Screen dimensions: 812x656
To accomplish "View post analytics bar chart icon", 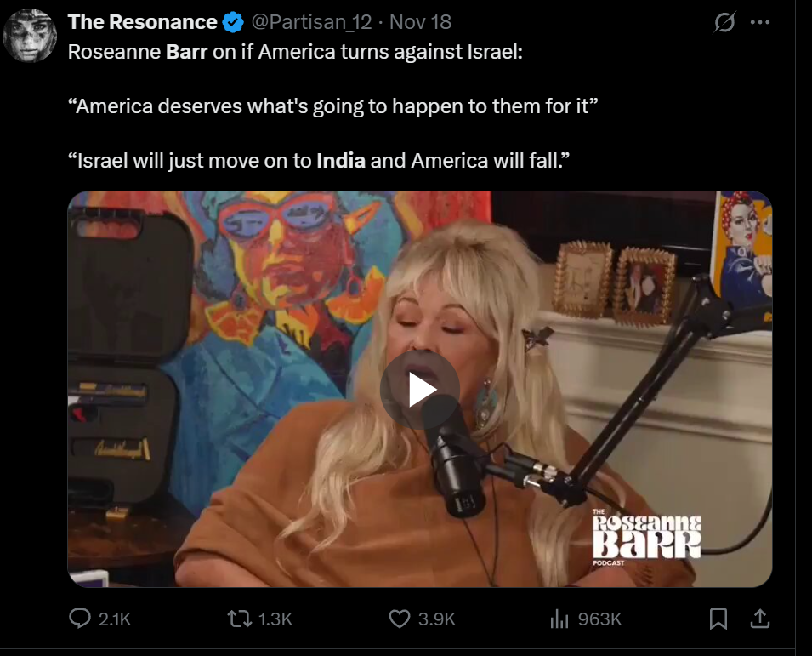I will [x=559, y=619].
